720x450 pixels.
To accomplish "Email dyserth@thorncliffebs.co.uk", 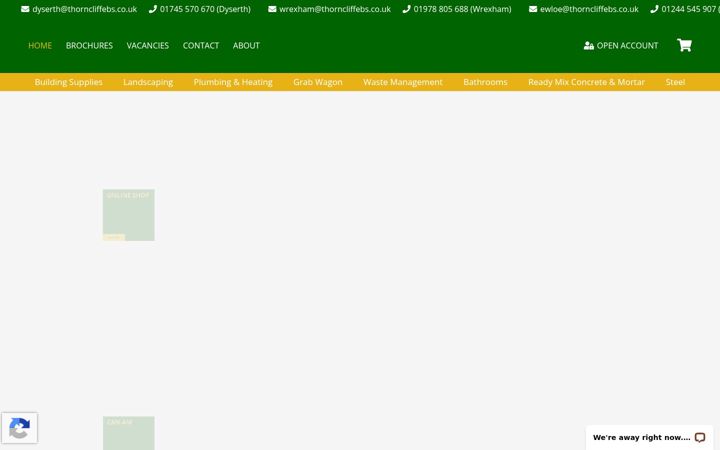I will (x=84, y=9).
